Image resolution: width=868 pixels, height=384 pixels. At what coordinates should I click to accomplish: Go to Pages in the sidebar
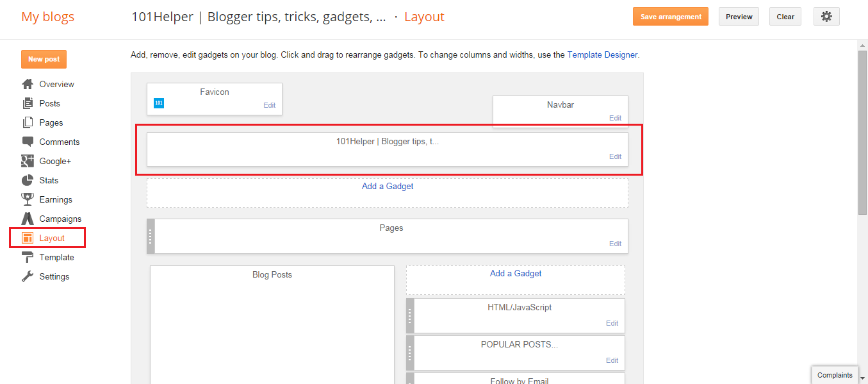coord(51,122)
